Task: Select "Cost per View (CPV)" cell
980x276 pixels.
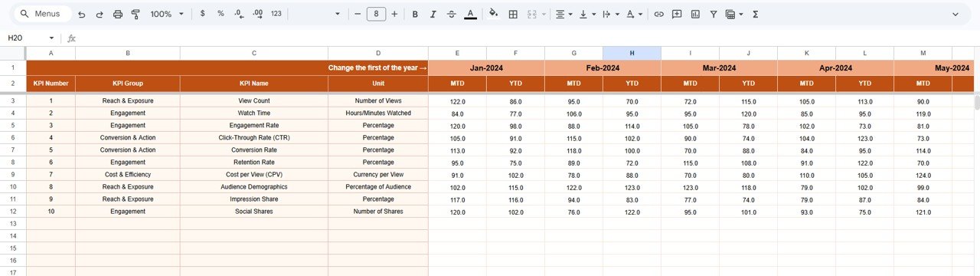Action: pyautogui.click(x=254, y=174)
